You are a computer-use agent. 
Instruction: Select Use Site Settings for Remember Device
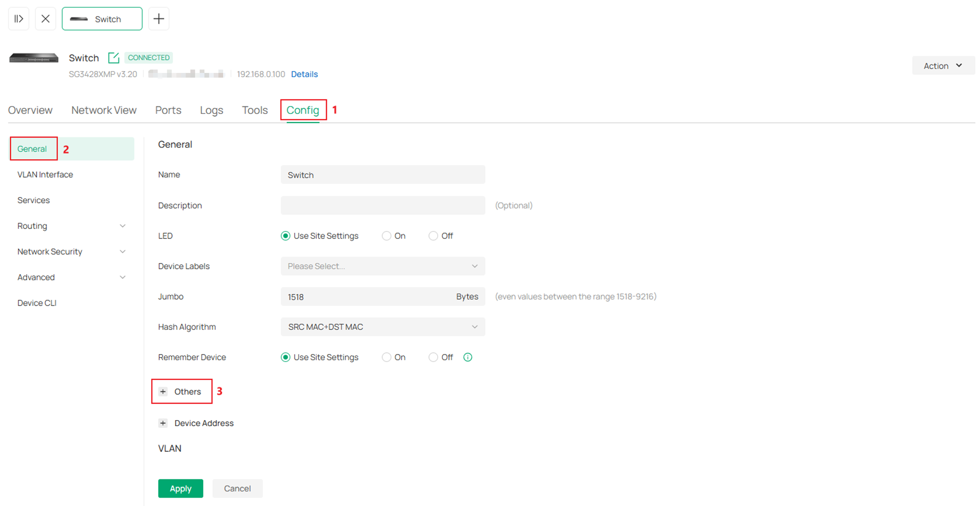[285, 357]
